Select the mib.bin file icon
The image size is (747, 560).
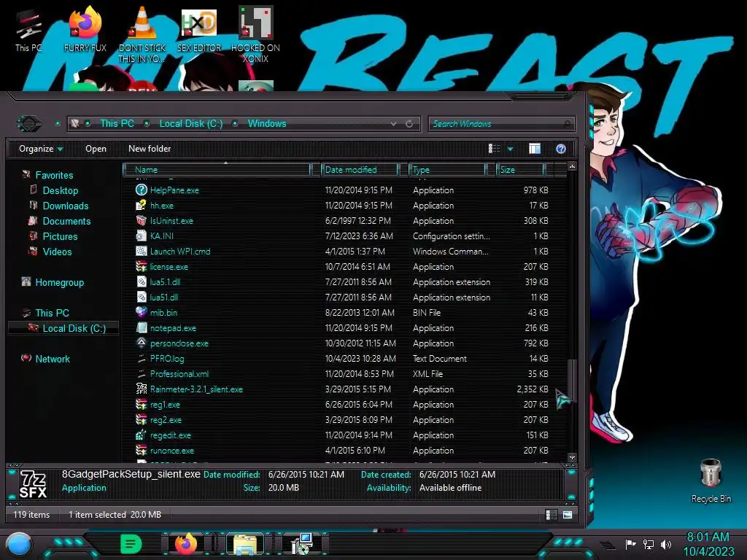coord(141,312)
